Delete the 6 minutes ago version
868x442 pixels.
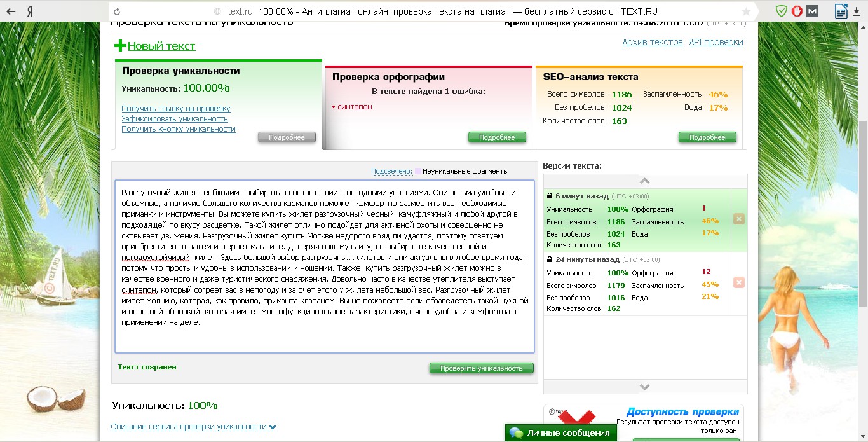[x=738, y=219]
